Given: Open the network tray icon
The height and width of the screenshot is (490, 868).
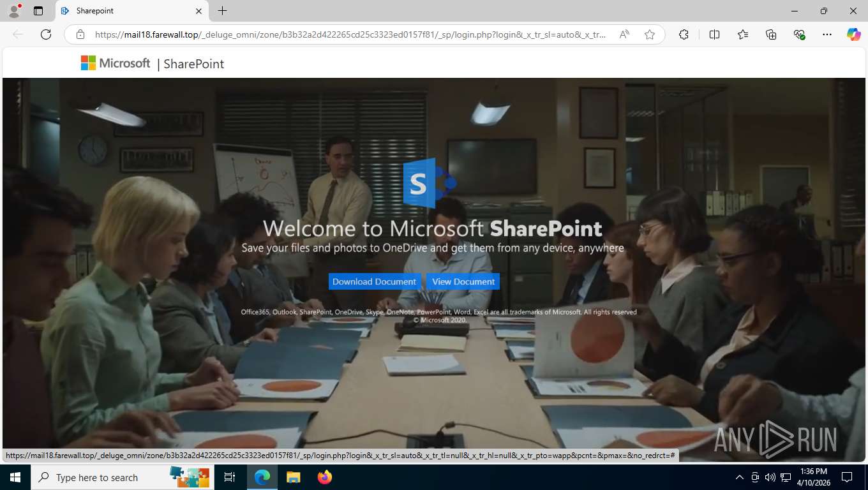Looking at the screenshot, I should point(786,477).
